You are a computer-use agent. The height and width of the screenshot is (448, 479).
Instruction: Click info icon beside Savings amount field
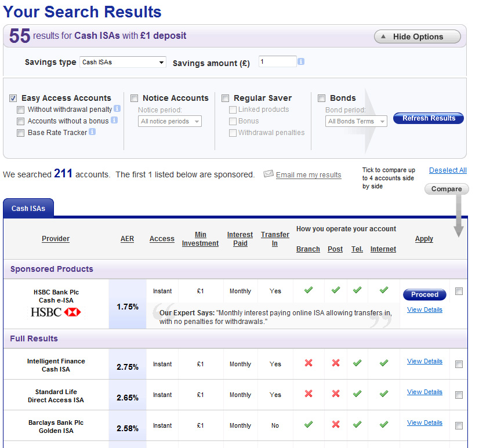[x=301, y=61]
